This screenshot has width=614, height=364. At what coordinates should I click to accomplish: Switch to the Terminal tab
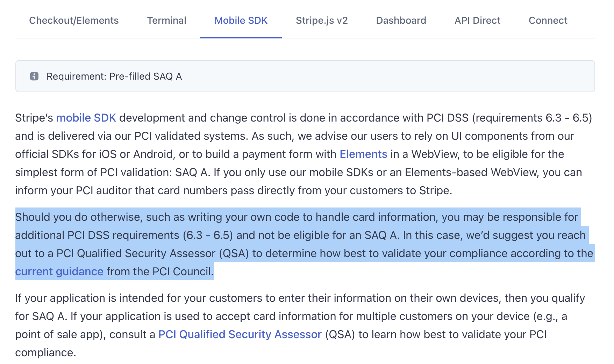click(x=167, y=20)
